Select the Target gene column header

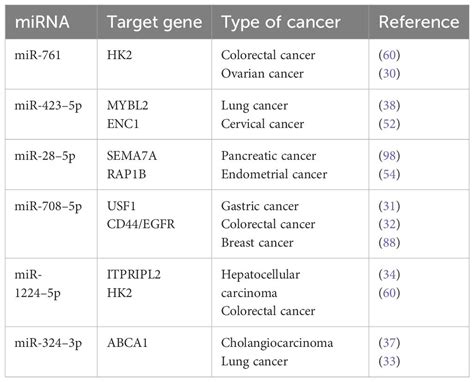click(154, 22)
